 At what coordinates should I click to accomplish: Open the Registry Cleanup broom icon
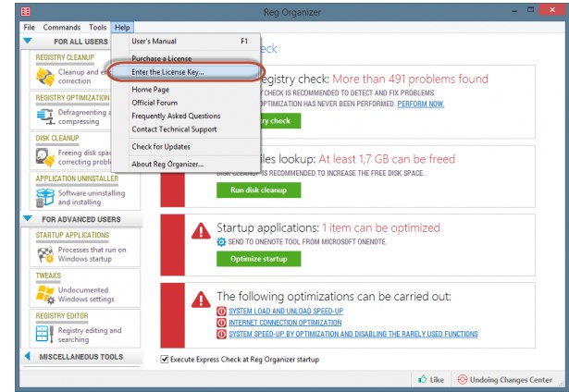point(45,77)
